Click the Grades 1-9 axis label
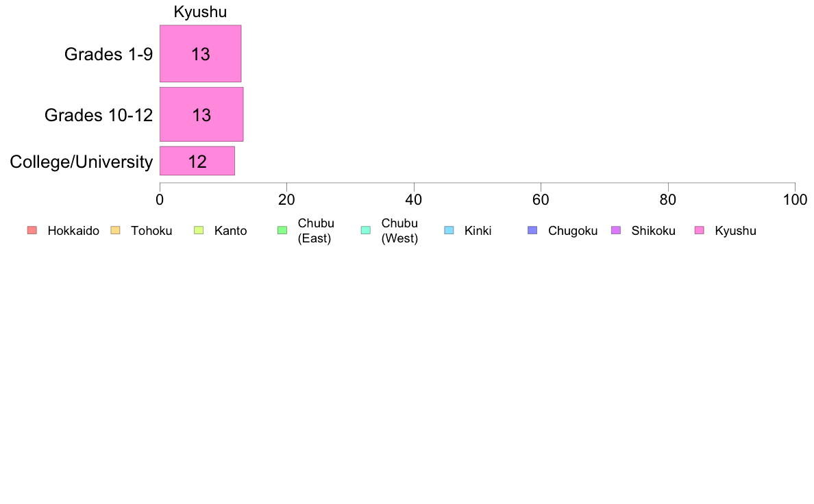 [x=108, y=54]
